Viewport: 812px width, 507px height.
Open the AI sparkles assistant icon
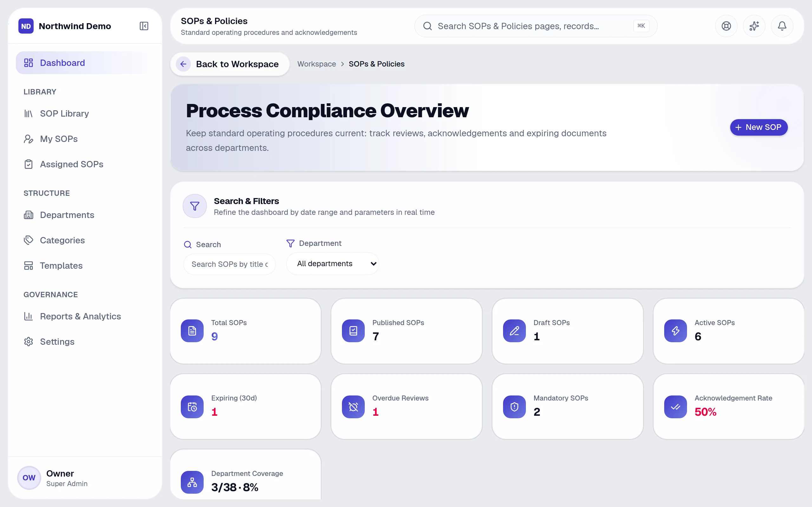click(754, 26)
